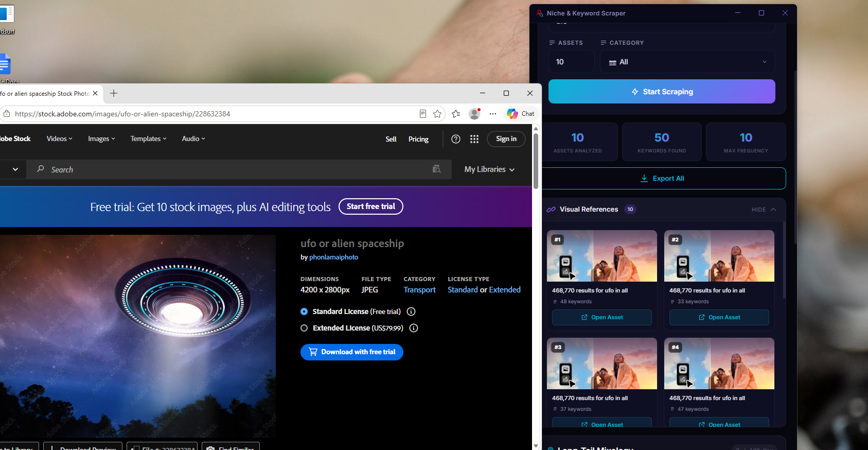The height and width of the screenshot is (450, 868).
Task: Click the '48 keywords' text
Action: point(576,302)
